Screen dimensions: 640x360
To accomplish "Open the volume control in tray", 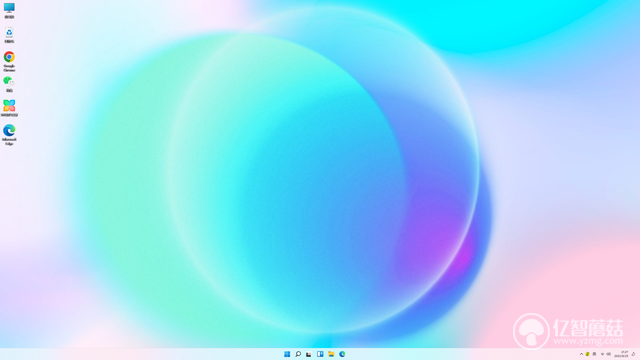I will (609, 354).
